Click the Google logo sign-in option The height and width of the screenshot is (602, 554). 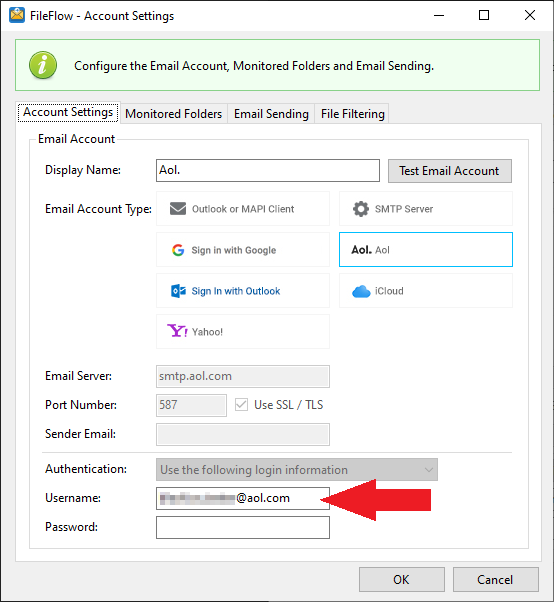(178, 250)
